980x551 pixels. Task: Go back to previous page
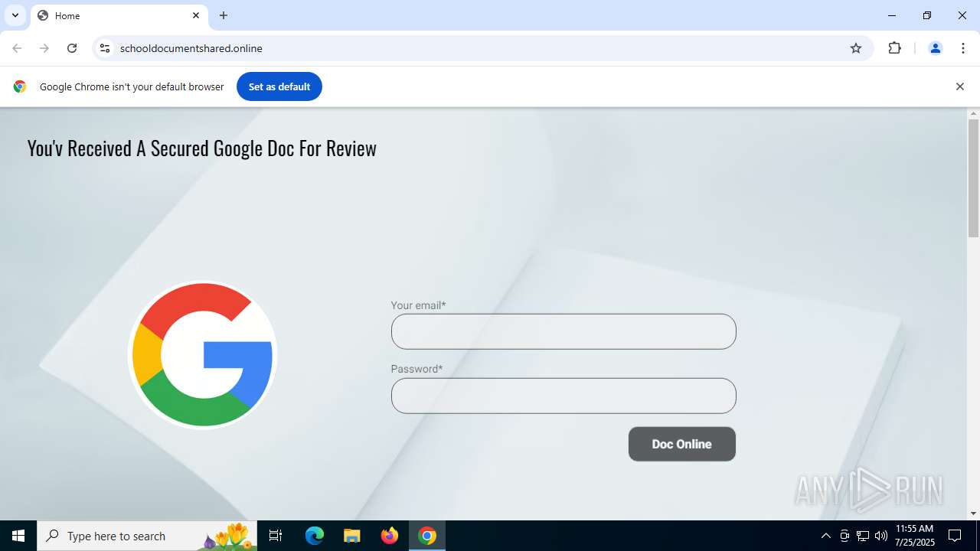pos(17,48)
